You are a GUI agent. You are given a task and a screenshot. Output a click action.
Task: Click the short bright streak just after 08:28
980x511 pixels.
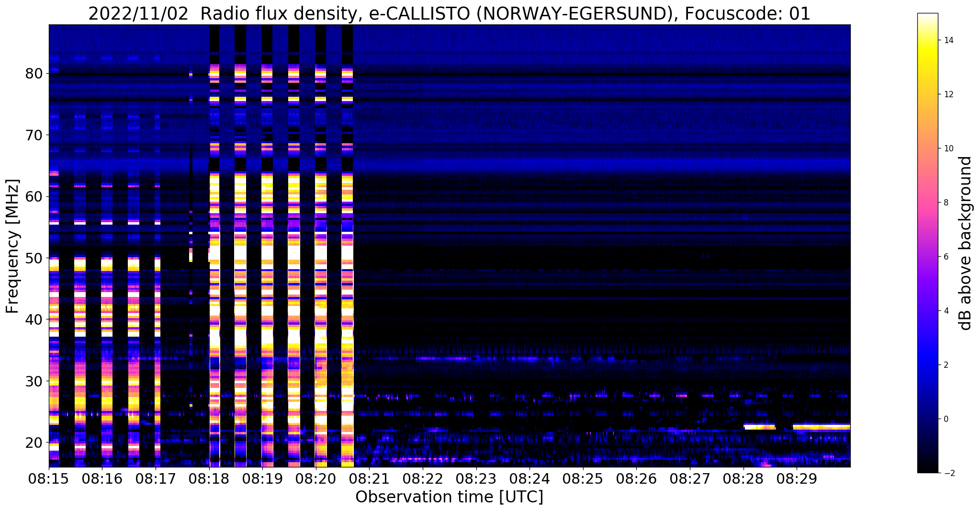pyautogui.click(x=759, y=426)
